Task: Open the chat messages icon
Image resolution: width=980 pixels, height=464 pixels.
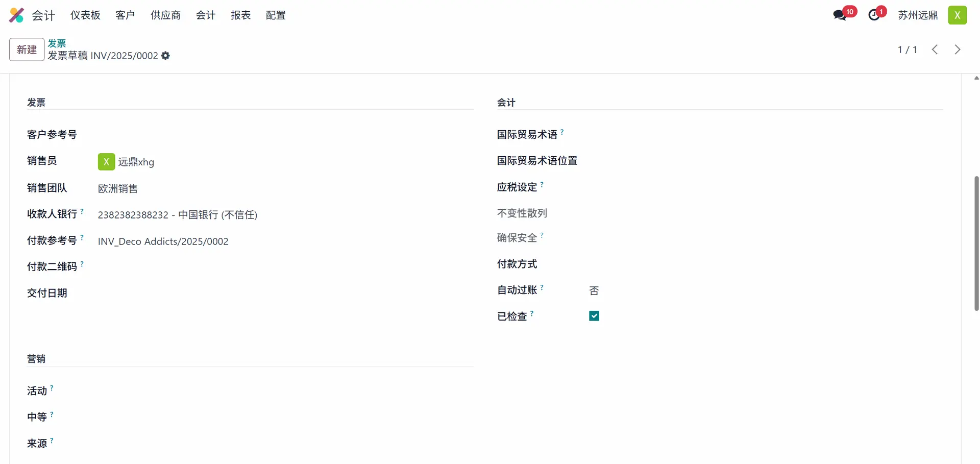Action: pos(840,15)
